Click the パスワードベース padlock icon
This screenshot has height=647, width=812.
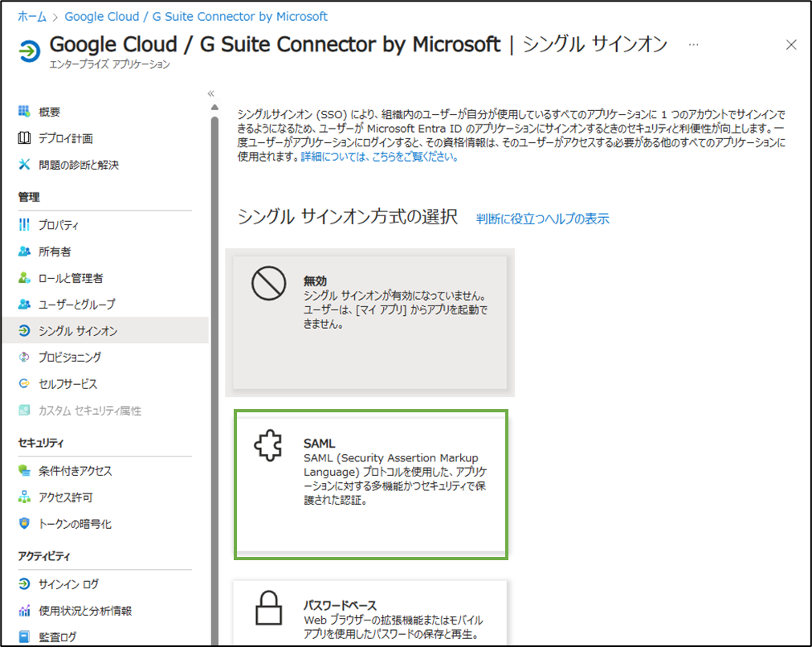point(268,608)
